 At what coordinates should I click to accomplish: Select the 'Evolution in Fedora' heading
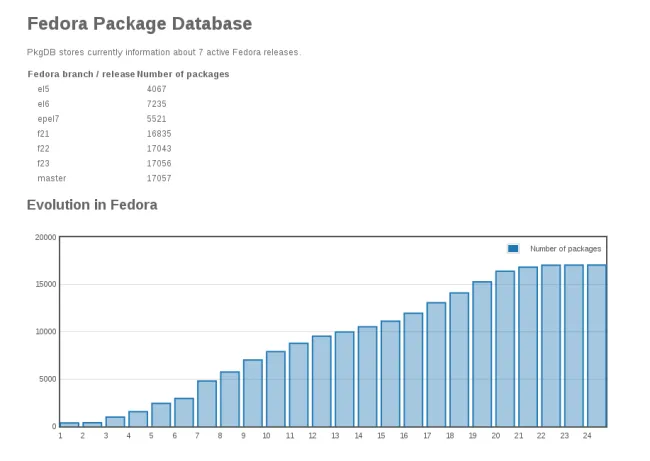pos(92,205)
